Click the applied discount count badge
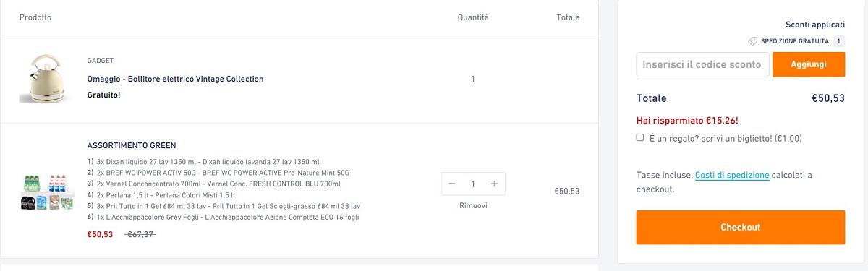The height and width of the screenshot is (271, 868). (839, 41)
